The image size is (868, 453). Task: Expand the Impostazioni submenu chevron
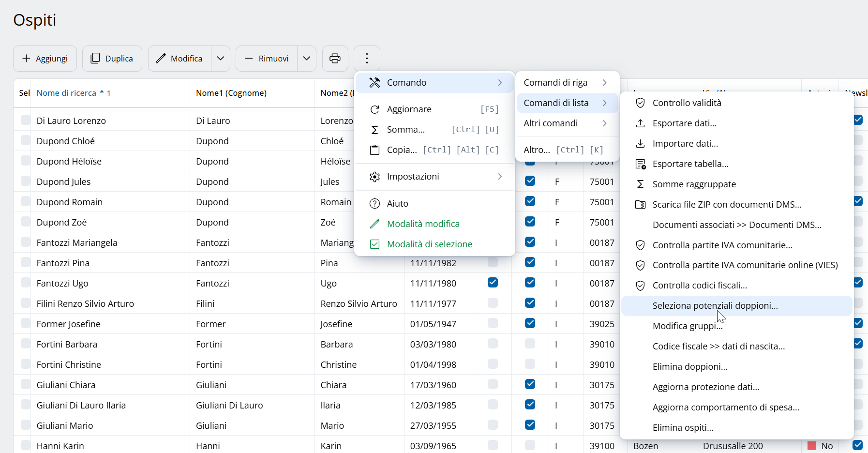tap(500, 177)
